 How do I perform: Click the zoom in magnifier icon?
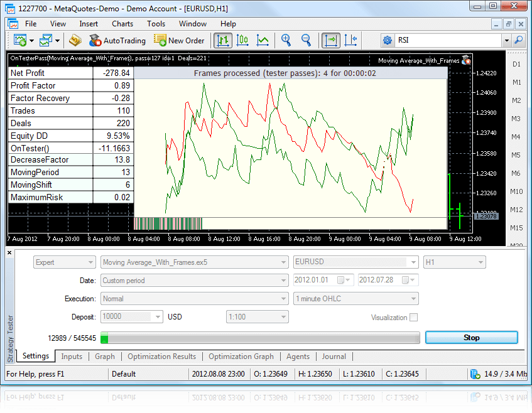286,40
